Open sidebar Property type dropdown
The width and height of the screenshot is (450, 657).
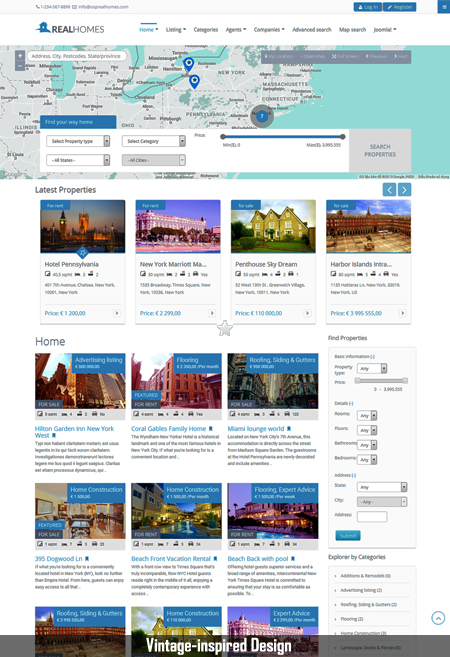[372, 368]
